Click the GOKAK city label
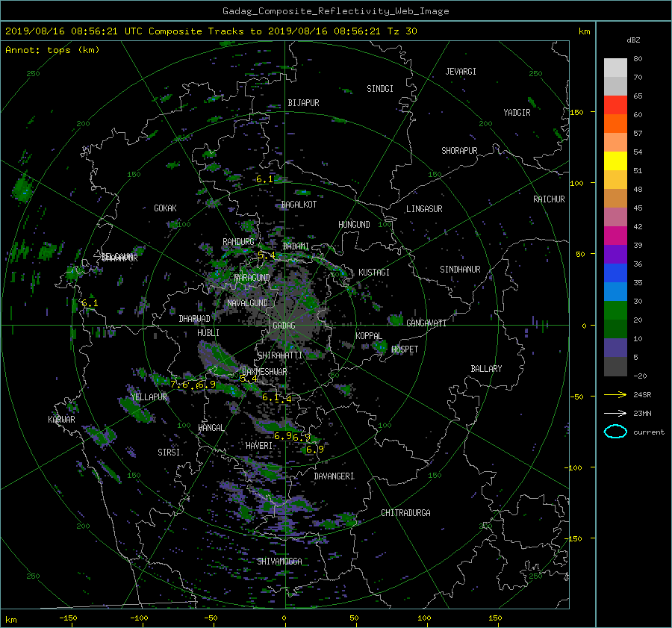This screenshot has width=672, height=628. pyautogui.click(x=165, y=208)
